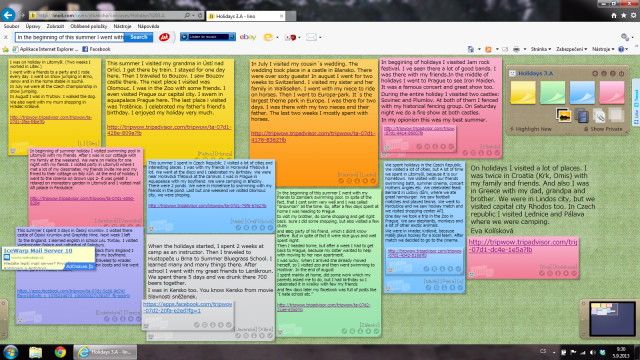Open the Soubor menu

coord(11,26)
